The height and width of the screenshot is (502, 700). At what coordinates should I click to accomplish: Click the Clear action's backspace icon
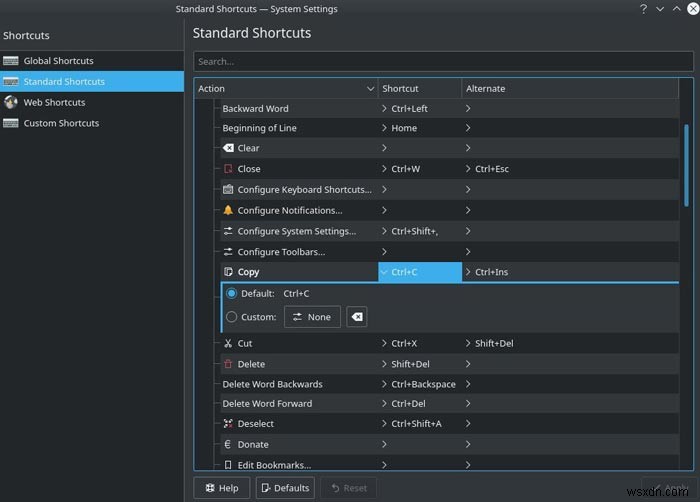(228, 148)
